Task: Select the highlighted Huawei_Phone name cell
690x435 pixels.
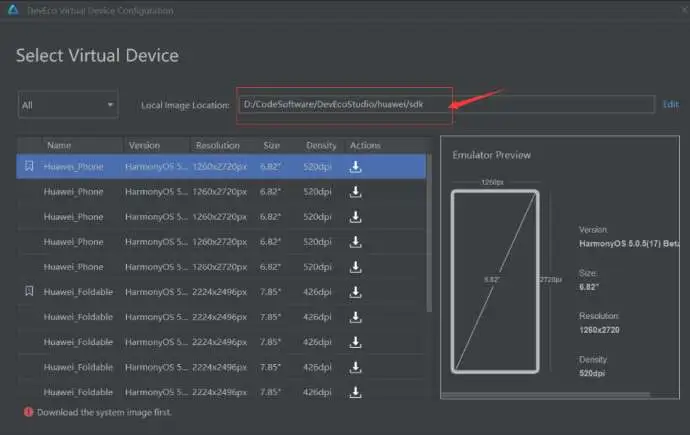Action: pyautogui.click(x=73, y=167)
